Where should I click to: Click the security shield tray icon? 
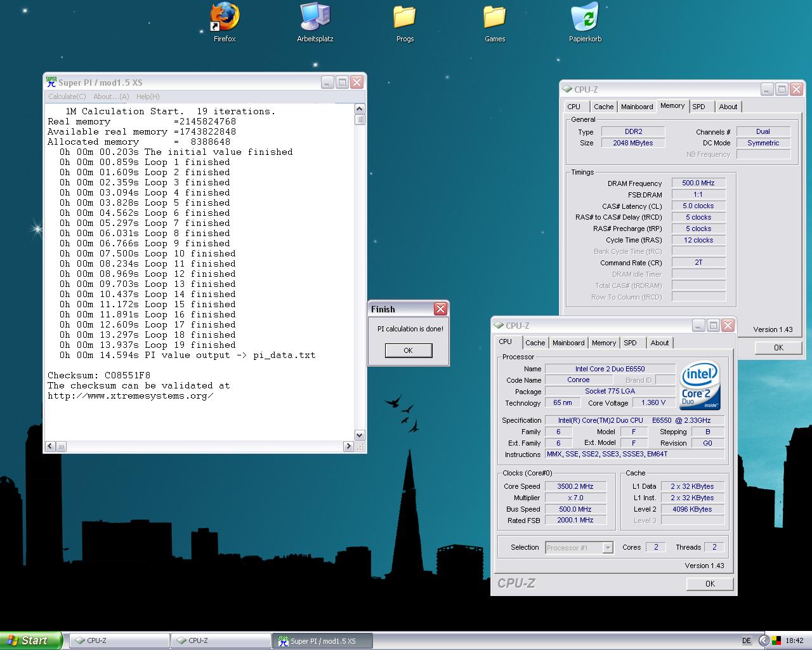(x=776, y=640)
